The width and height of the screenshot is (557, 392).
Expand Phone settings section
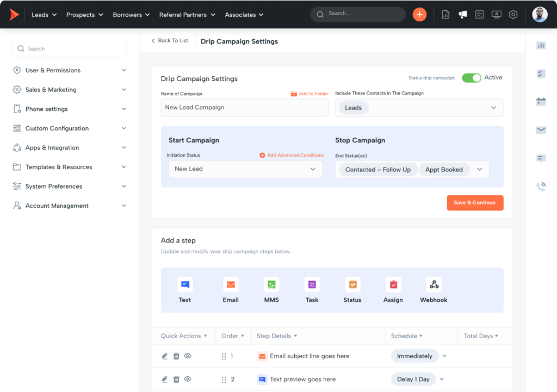click(x=69, y=109)
